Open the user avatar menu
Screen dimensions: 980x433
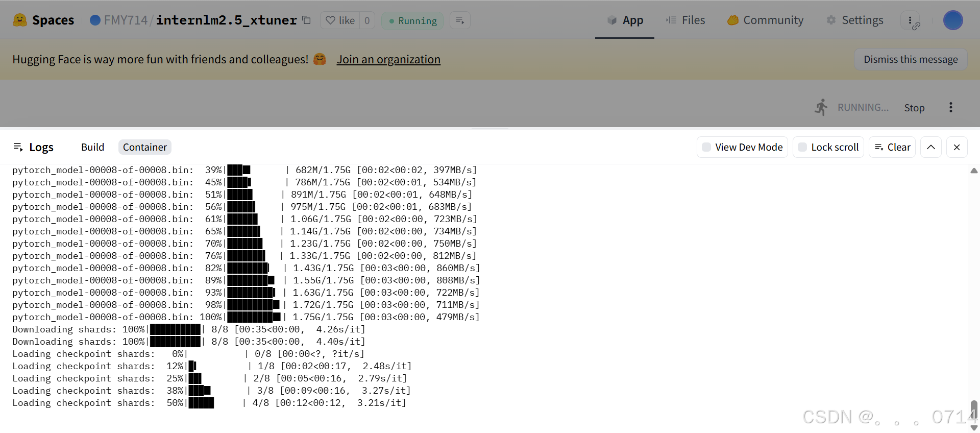pyautogui.click(x=953, y=20)
